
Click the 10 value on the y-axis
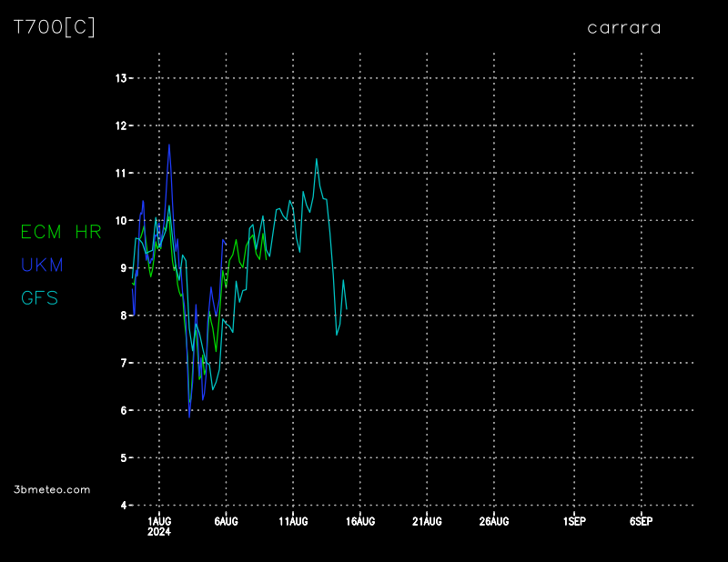click(x=120, y=220)
